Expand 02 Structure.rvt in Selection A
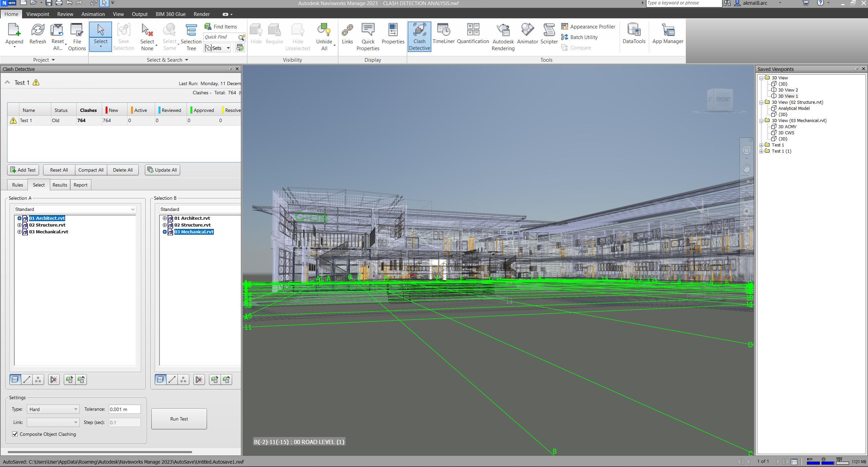This screenshot has height=467, width=868. coord(19,225)
